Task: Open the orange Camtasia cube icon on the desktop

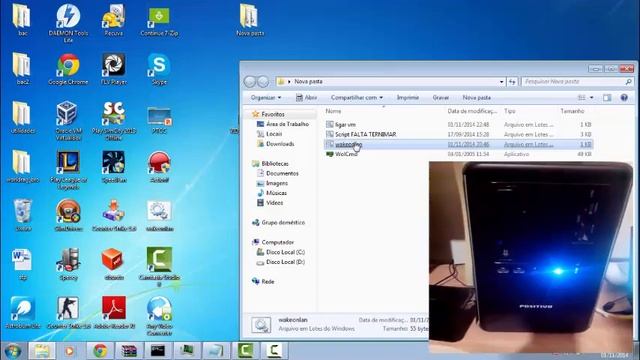Action: (x=113, y=264)
